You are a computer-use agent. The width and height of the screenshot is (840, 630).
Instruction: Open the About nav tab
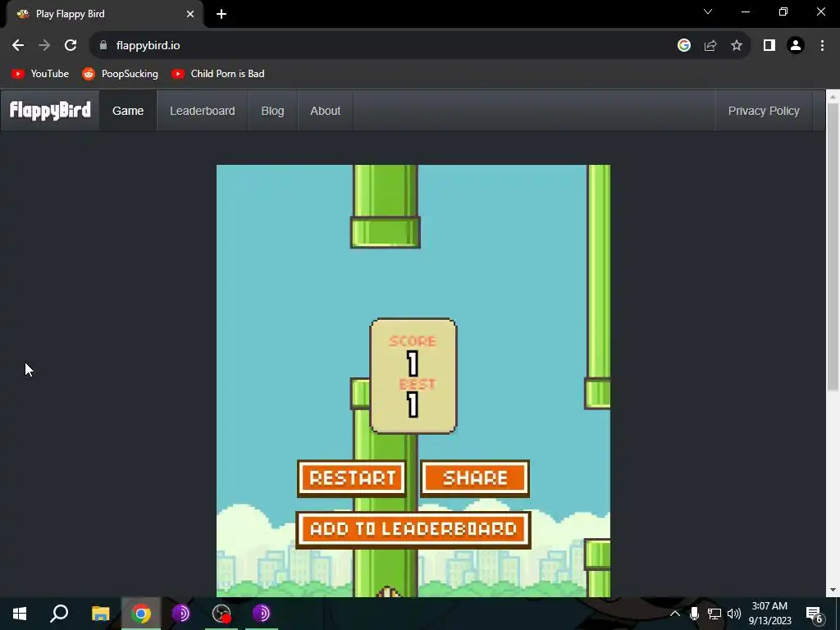coord(325,111)
